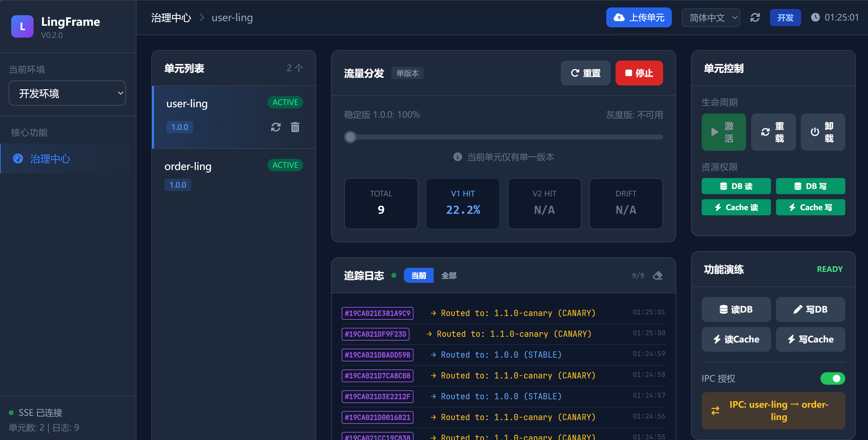Image resolution: width=868 pixels, height=440 pixels.
Task: Reload the unit with 重载
Action: click(773, 132)
